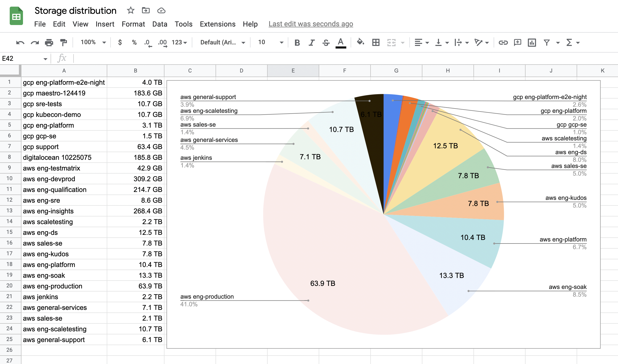This screenshot has height=364, width=618.
Task: Select cell digitalocean 10225075
Action: click(x=64, y=157)
